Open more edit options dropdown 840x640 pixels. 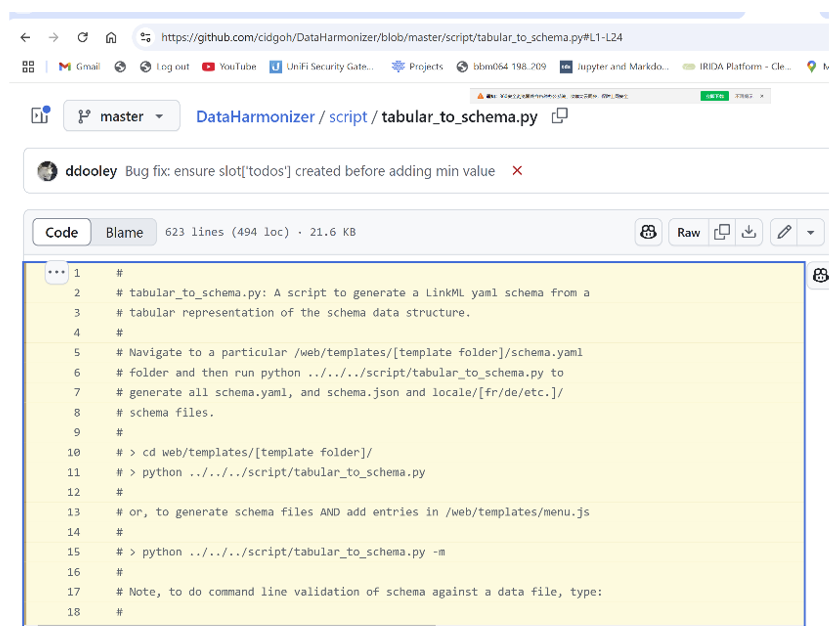811,232
